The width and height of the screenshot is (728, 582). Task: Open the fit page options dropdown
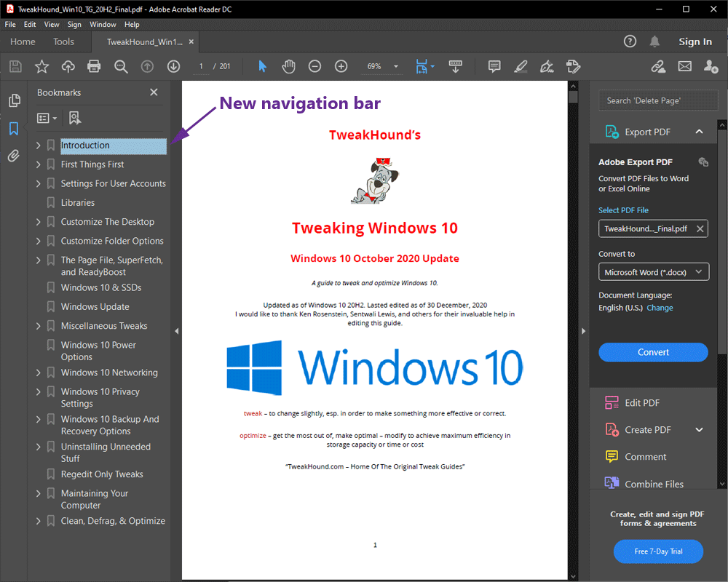click(432, 66)
